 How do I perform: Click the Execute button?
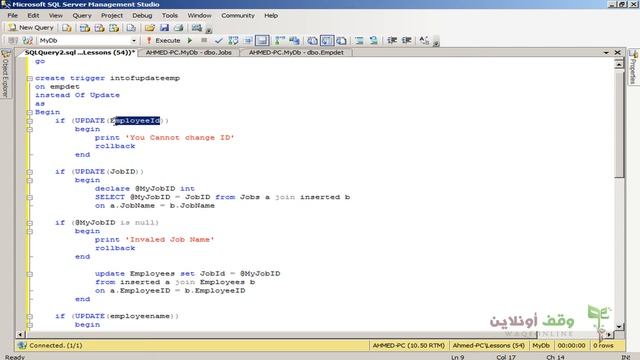[164, 40]
